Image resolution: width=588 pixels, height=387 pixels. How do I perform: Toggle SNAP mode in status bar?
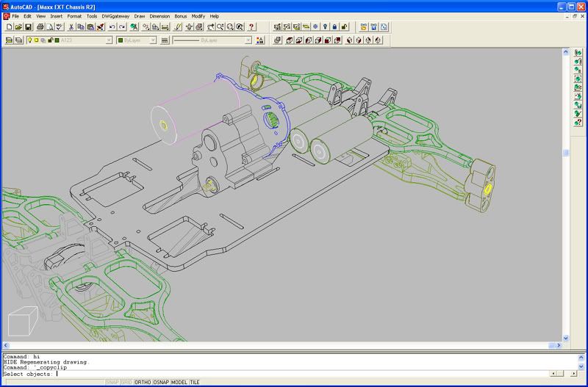pyautogui.click(x=112, y=383)
